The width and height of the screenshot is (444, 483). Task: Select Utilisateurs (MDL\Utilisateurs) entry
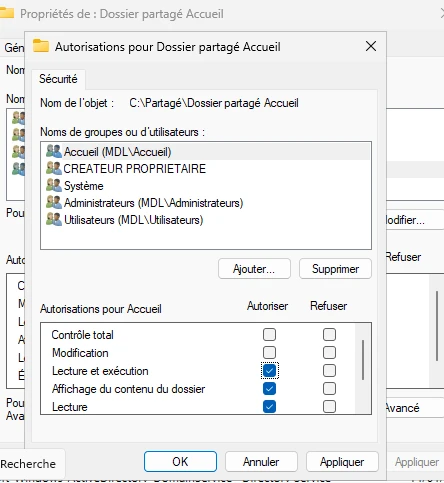[x=206, y=220]
